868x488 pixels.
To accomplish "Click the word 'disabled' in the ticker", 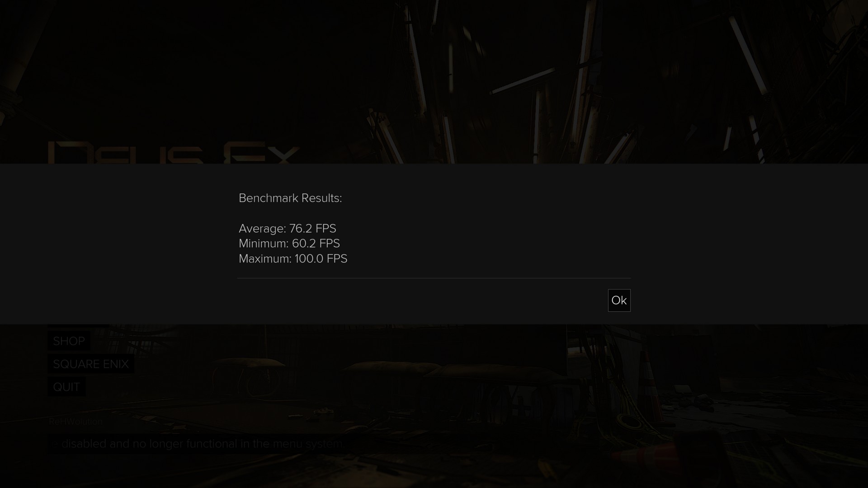I will [84, 444].
